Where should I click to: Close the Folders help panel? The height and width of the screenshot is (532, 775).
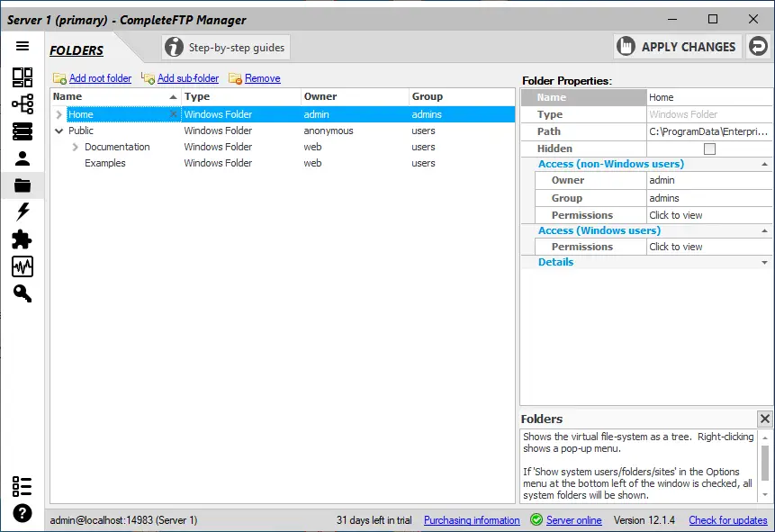click(x=764, y=419)
